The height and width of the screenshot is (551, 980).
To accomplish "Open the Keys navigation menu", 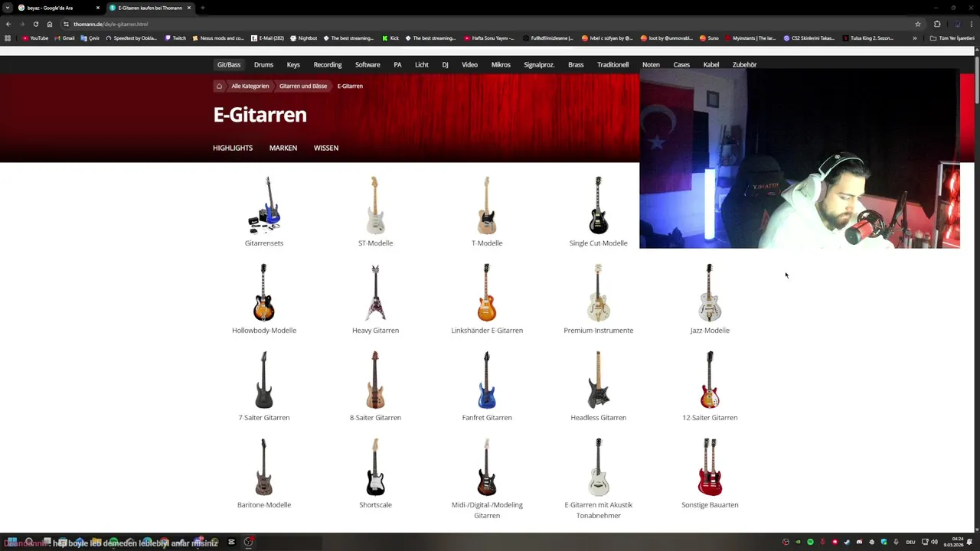I will (x=293, y=64).
